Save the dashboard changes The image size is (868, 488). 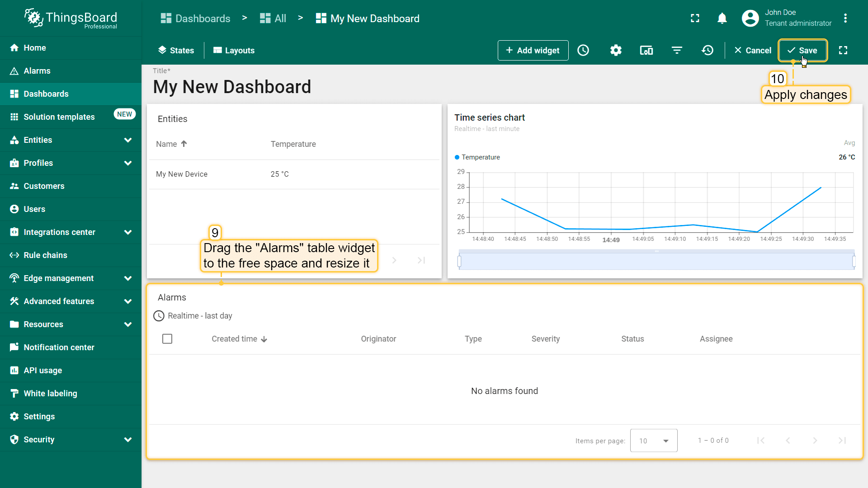click(x=802, y=50)
